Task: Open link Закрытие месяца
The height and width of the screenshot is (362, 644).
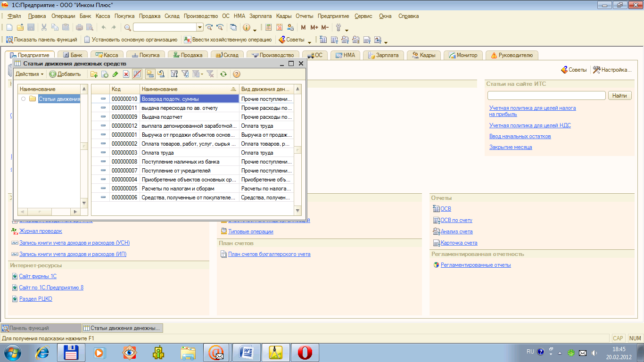Action: [511, 147]
